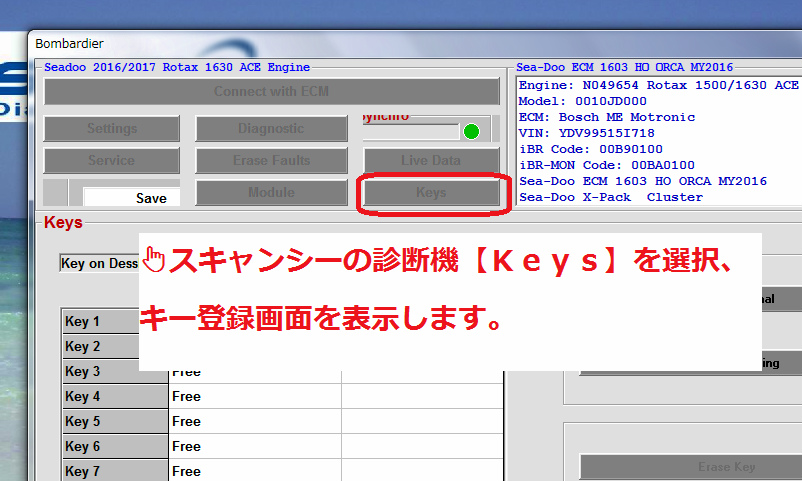Click the green Synchro indicator
Screen dimensions: 802x481
click(x=471, y=132)
